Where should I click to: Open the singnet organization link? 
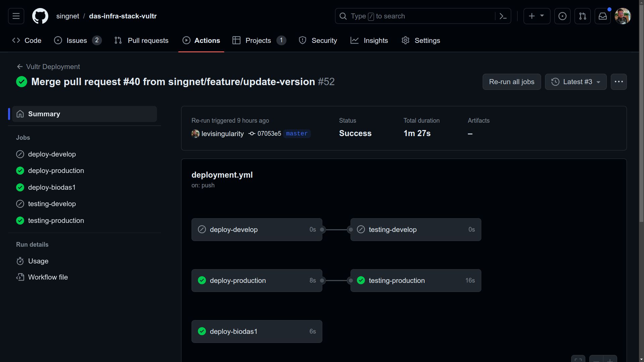pyautogui.click(x=68, y=16)
